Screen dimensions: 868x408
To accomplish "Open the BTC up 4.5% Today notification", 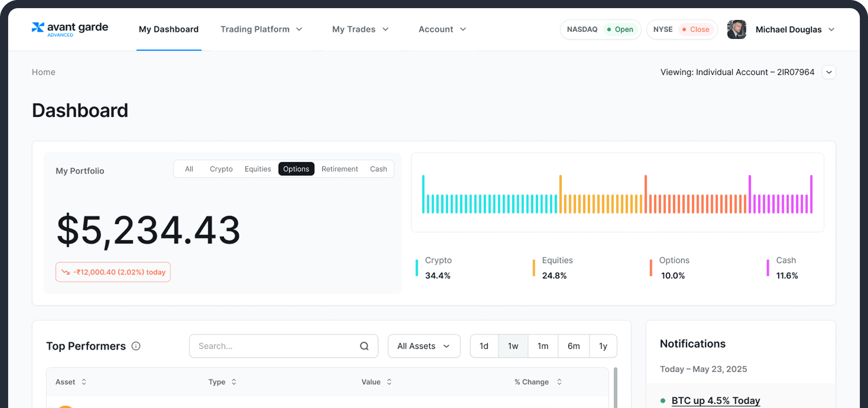I will 715,400.
